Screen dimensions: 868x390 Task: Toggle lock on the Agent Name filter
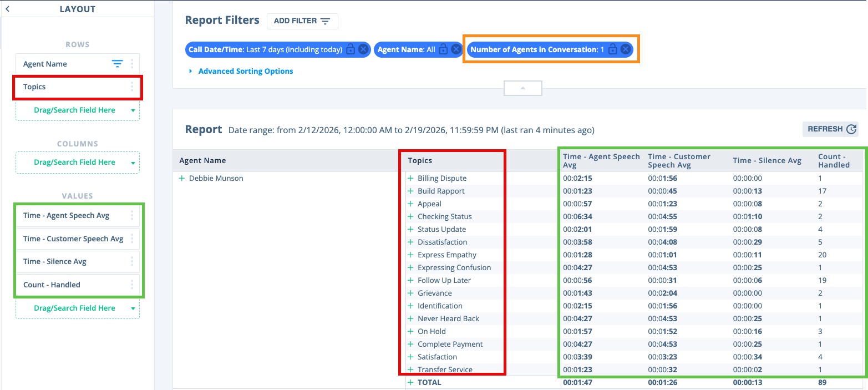pyautogui.click(x=443, y=49)
